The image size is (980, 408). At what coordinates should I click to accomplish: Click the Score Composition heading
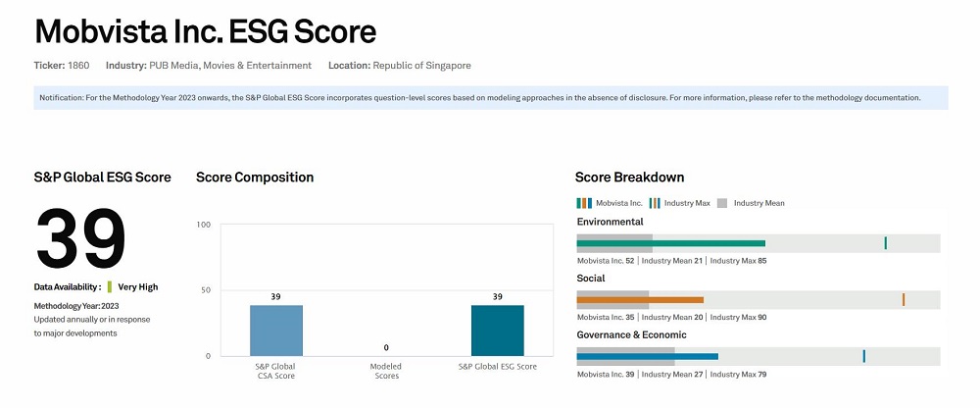255,178
